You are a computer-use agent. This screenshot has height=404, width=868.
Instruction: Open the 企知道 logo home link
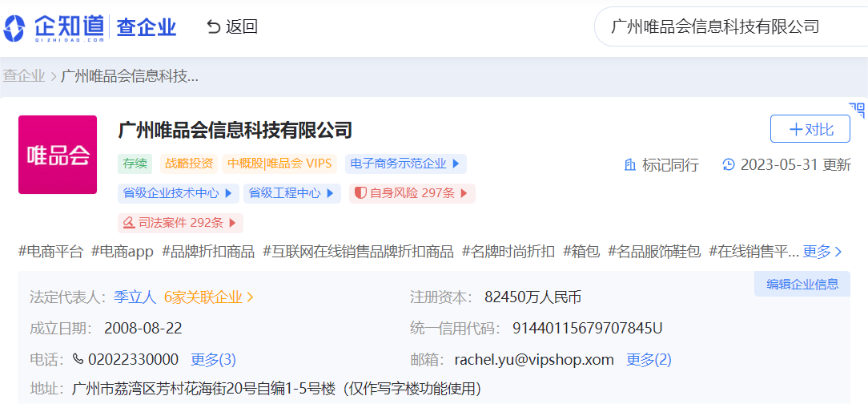(x=54, y=27)
